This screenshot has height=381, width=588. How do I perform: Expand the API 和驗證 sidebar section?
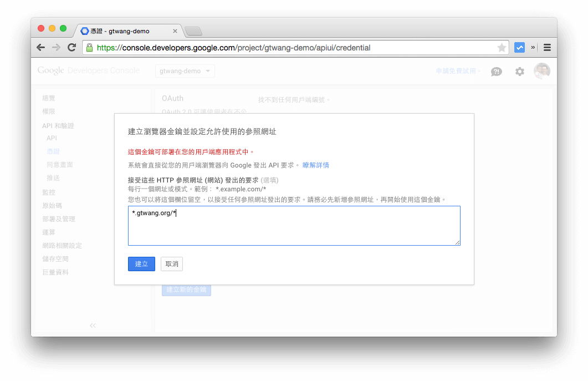[59, 125]
